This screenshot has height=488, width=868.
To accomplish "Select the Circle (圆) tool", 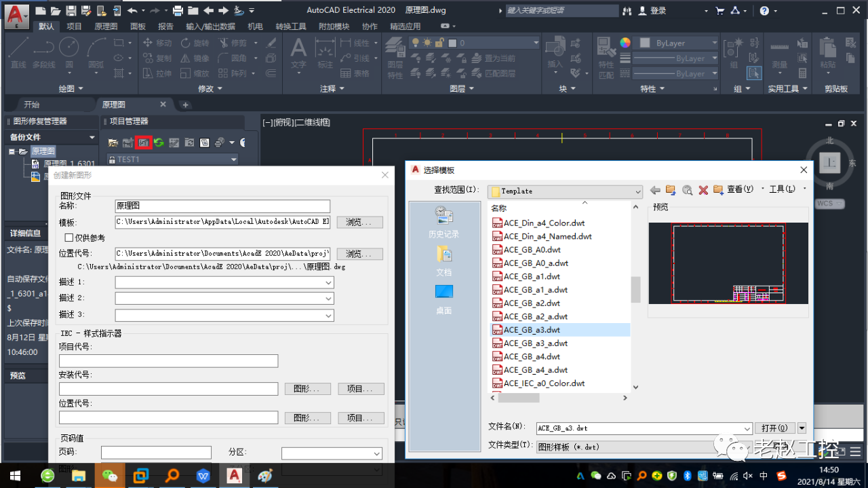I will (69, 52).
